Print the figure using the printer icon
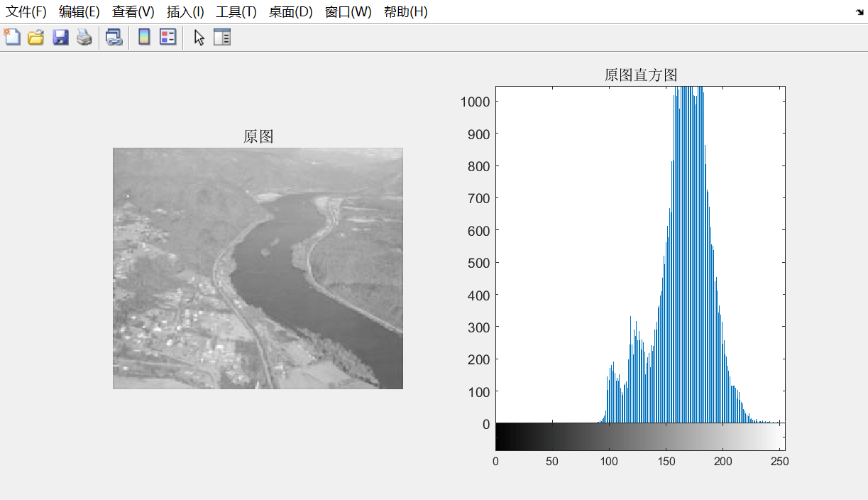The width and height of the screenshot is (868, 500). 84,38
